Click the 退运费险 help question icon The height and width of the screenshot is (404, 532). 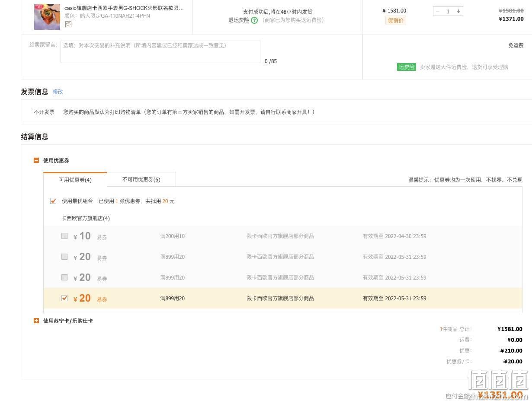[x=254, y=20]
